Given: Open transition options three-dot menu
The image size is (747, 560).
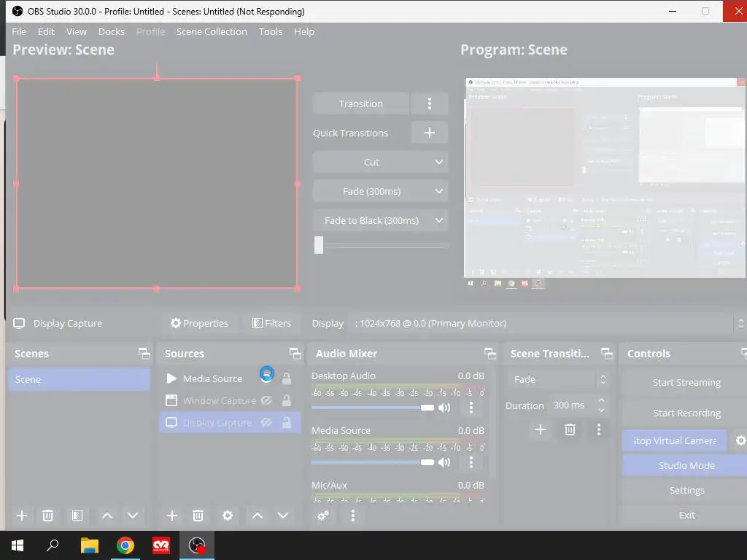Looking at the screenshot, I should pyautogui.click(x=429, y=104).
